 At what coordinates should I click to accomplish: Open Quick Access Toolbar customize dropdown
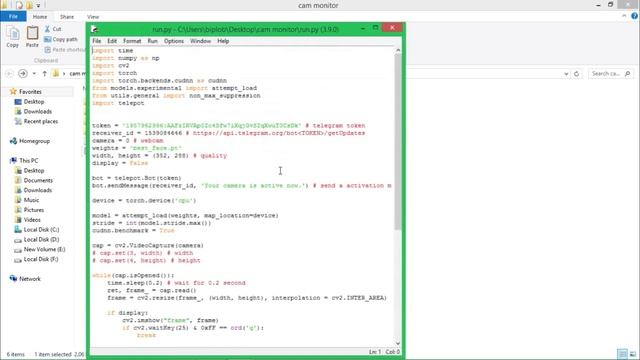pyautogui.click(x=38, y=5)
